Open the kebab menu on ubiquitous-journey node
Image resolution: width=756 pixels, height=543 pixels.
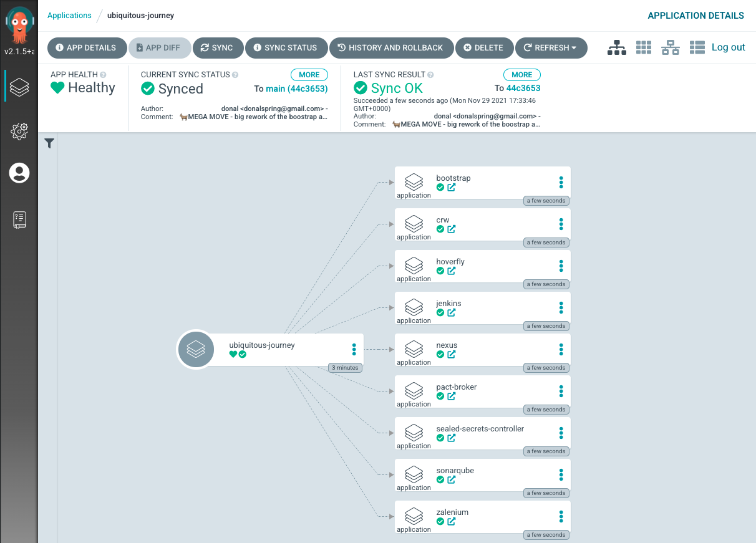(x=354, y=349)
